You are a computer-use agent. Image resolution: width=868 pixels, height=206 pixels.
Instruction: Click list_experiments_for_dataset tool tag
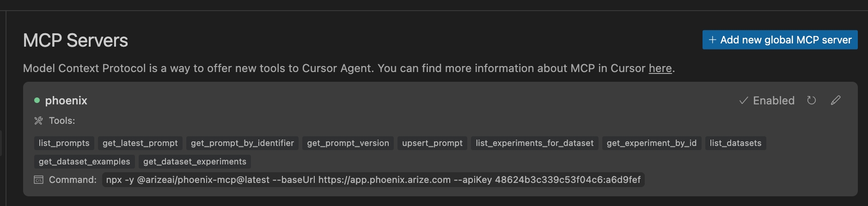coord(535,143)
